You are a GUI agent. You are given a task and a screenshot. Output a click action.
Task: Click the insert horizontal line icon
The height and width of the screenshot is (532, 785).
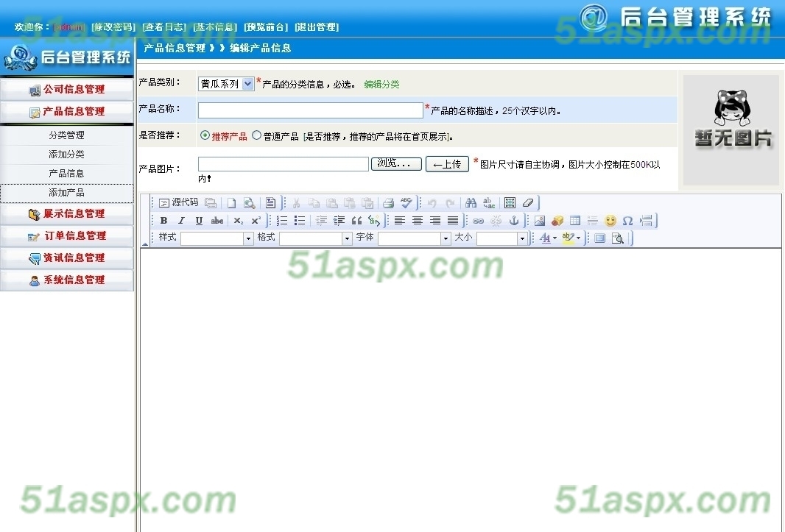coord(593,221)
